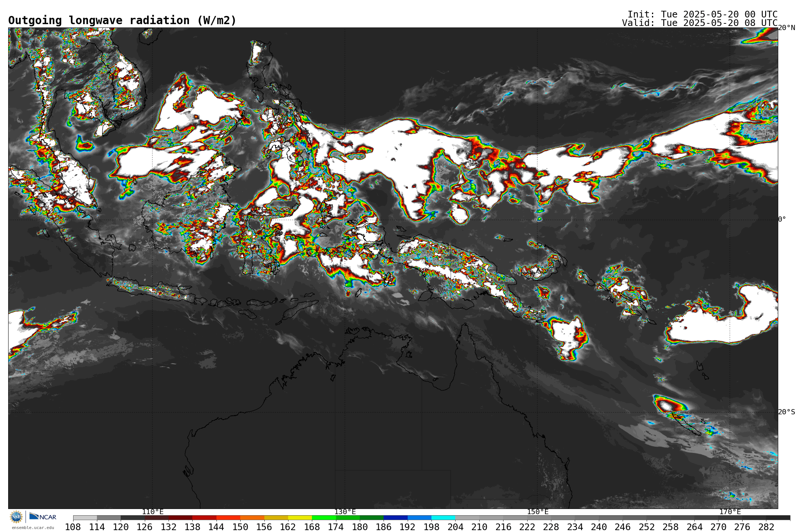
Task: Click the colorbar label '216'
Action: (503, 527)
